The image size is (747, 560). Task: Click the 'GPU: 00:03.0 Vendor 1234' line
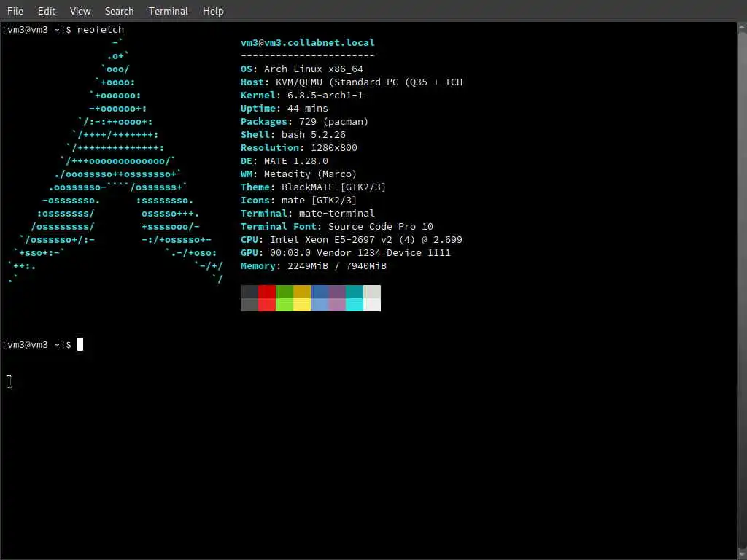[x=346, y=253]
